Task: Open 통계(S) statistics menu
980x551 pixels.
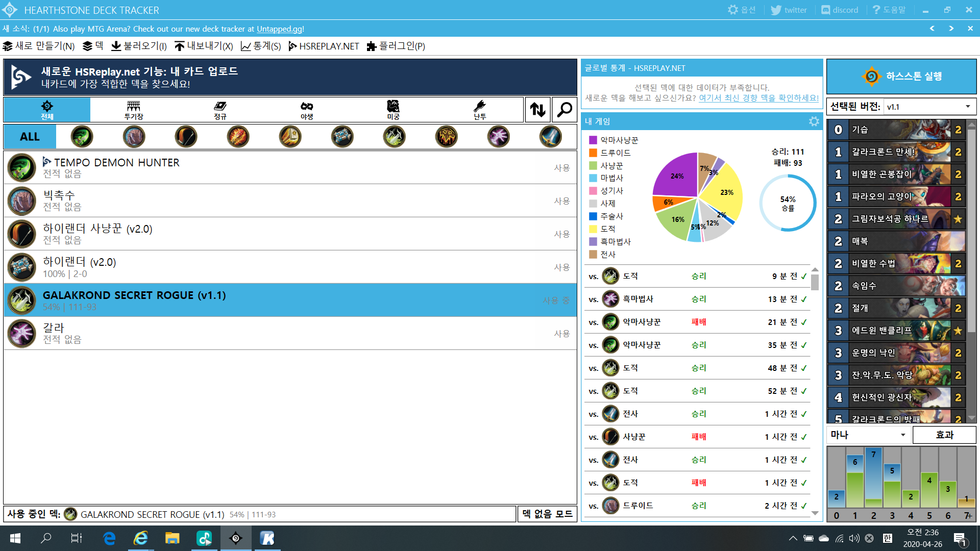Action: click(260, 46)
